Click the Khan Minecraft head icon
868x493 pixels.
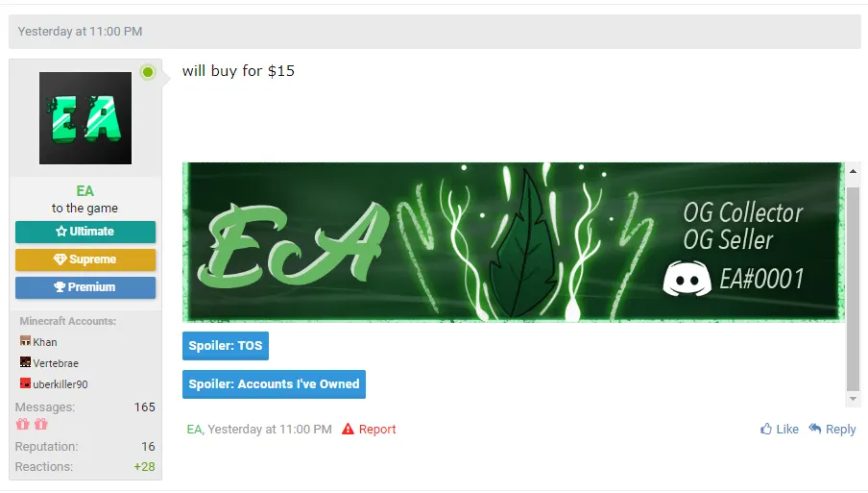click(26, 341)
